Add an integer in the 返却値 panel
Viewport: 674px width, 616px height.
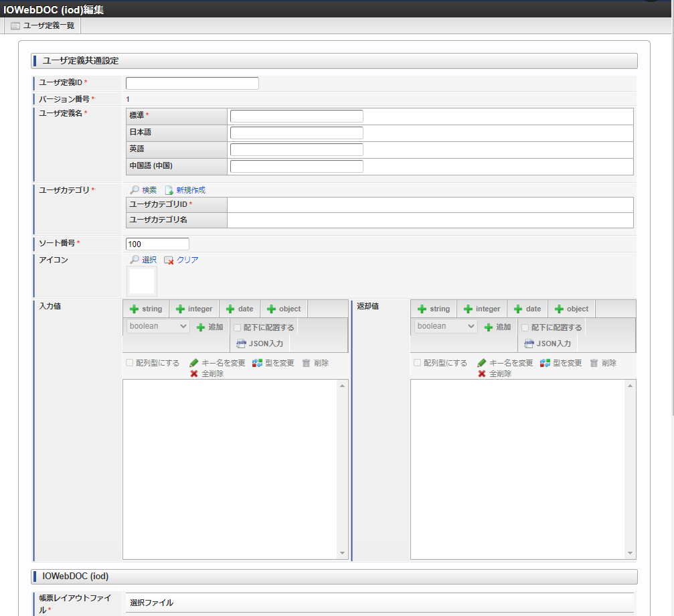click(x=482, y=309)
